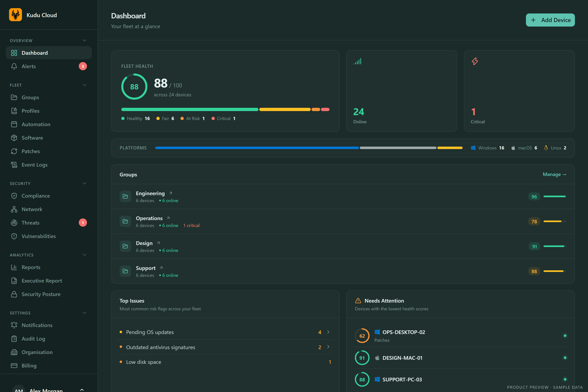Click the Vulnerabilities shield-alert icon
588x392 pixels.
click(14, 236)
